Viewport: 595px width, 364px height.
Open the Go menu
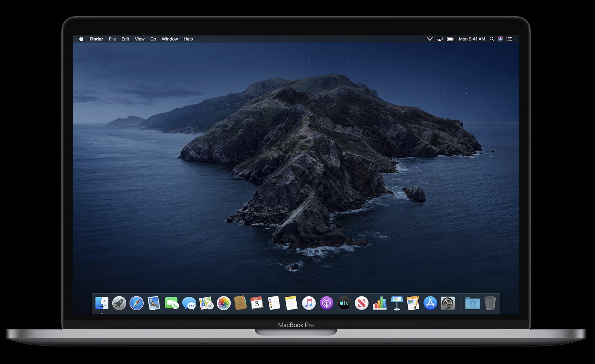tap(153, 39)
